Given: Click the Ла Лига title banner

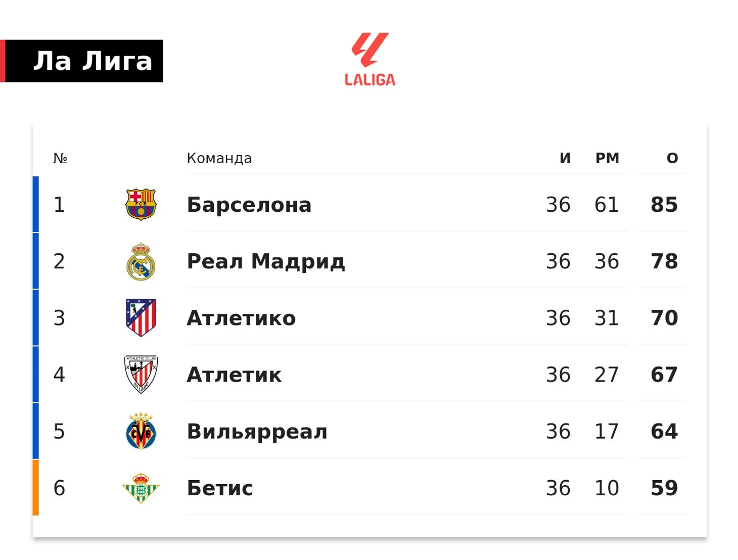Looking at the screenshot, I should pyautogui.click(x=82, y=61).
